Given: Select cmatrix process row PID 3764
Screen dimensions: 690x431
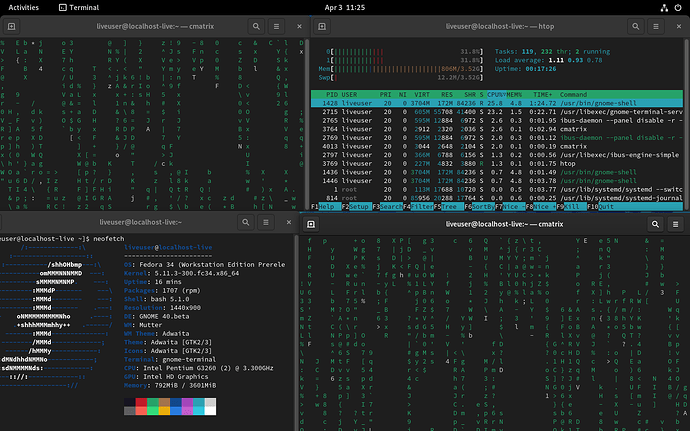Looking at the screenshot, I should pyautogui.click(x=497, y=129).
